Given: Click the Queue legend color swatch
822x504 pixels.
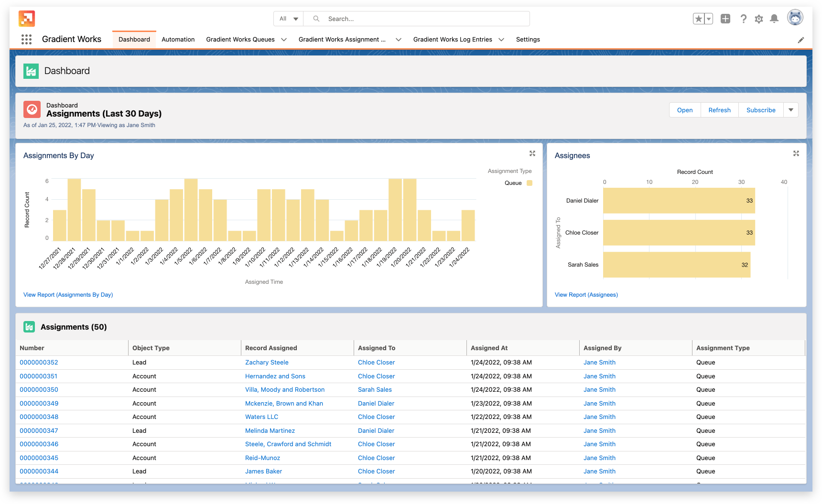Looking at the screenshot, I should tap(530, 183).
